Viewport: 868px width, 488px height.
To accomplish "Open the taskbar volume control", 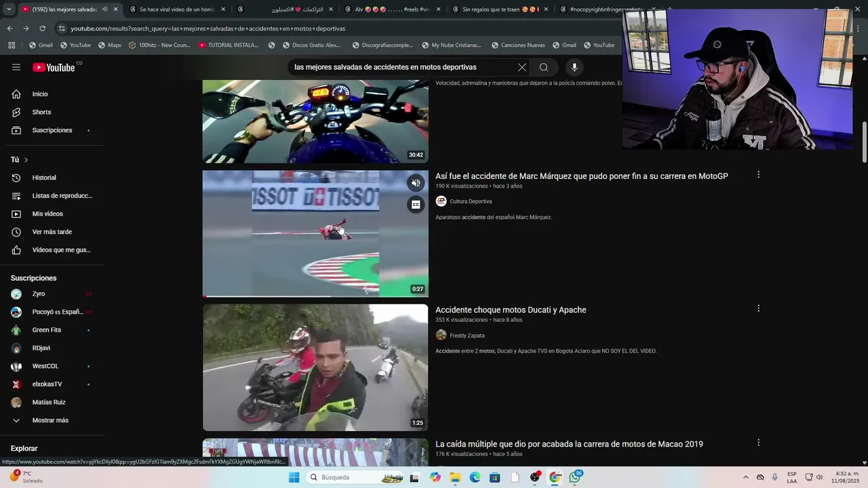I will click(819, 477).
